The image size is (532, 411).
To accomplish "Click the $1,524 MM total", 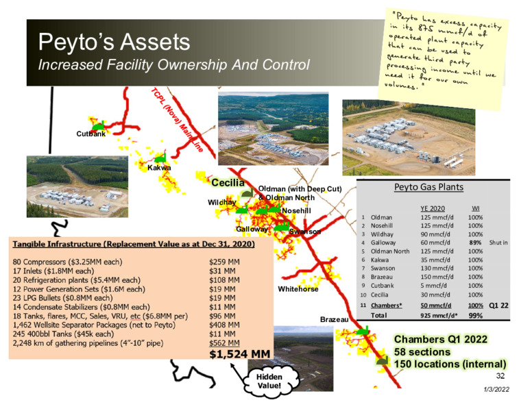I will 240,354.
